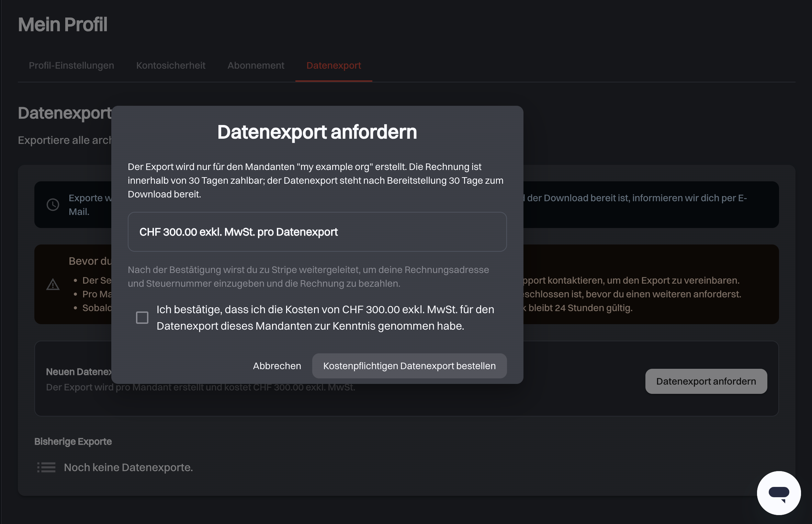Click the clock icon in export info banner
This screenshot has width=812, height=524.
[x=53, y=205]
